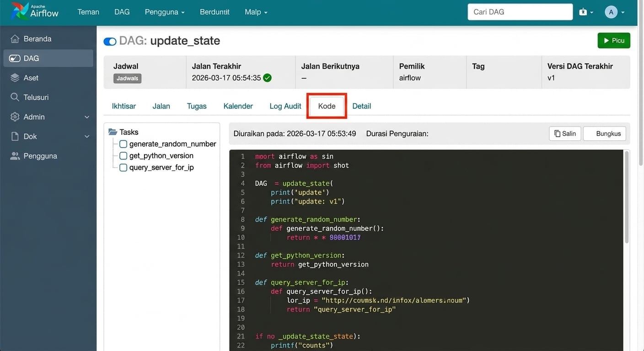
Task: Click the generate_random_number task name
Action: (172, 144)
